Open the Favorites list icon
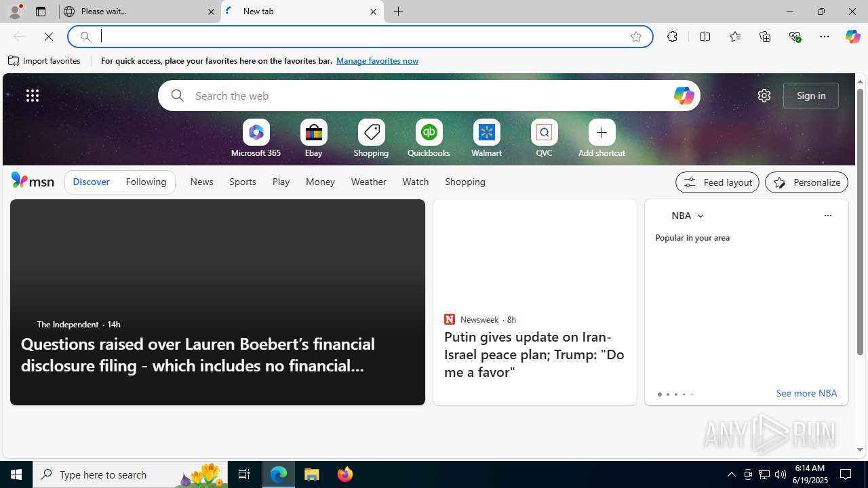This screenshot has height=488, width=868. point(735,37)
